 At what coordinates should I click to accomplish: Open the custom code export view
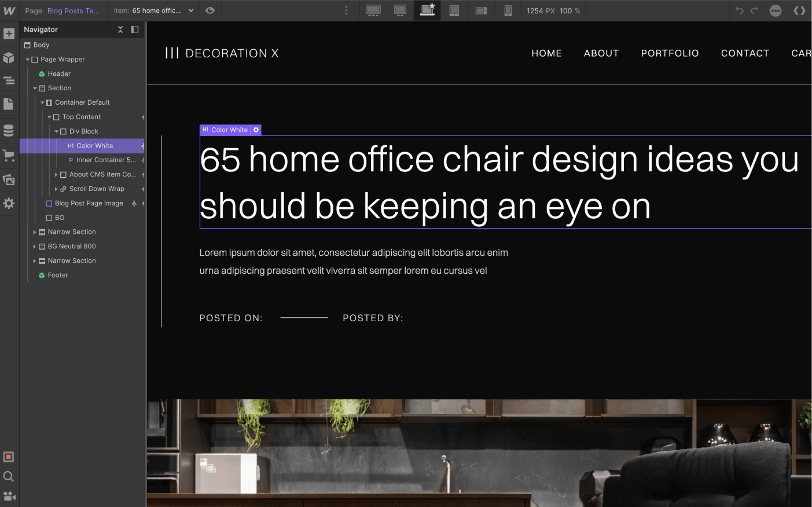click(800, 10)
